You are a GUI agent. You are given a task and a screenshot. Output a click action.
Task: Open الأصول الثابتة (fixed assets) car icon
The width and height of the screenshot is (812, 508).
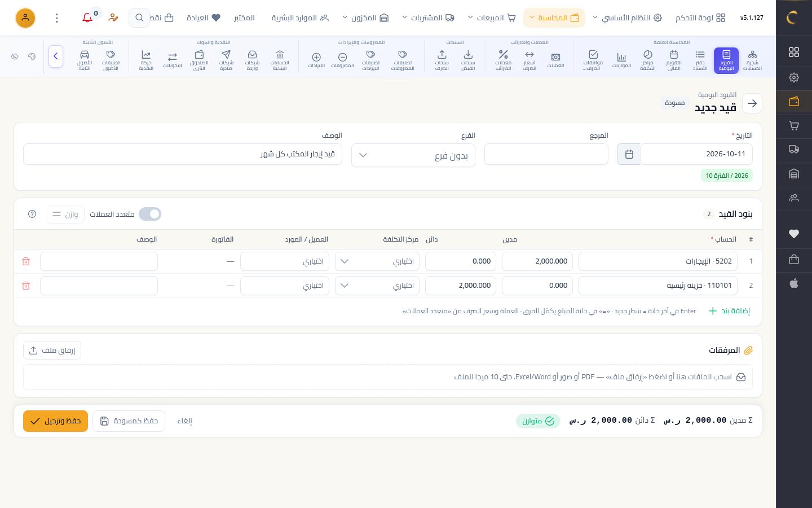pos(85,60)
